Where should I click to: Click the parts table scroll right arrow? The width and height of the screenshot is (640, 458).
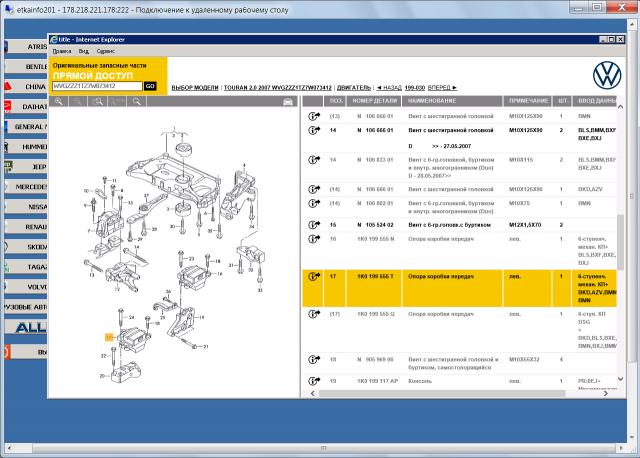tap(606, 394)
